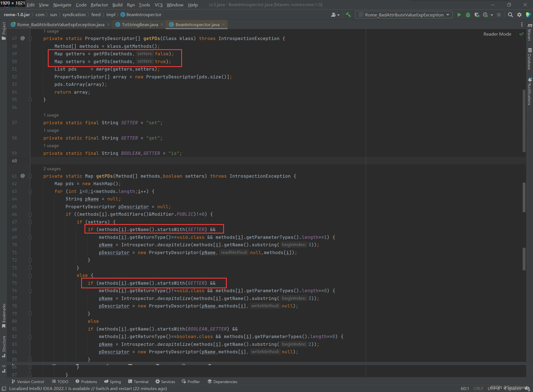
Task: Click the green inspection checkmark widget
Action: pos(521,34)
